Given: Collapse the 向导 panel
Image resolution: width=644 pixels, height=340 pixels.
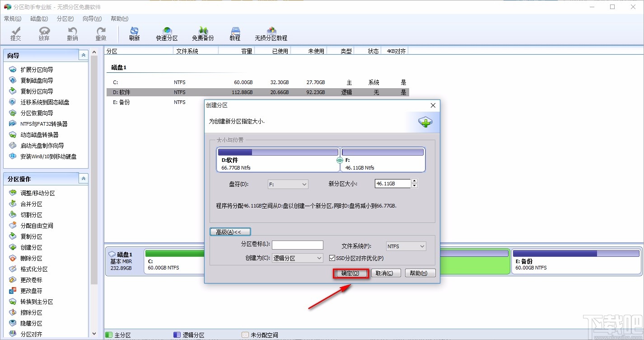Looking at the screenshot, I should click(84, 55).
